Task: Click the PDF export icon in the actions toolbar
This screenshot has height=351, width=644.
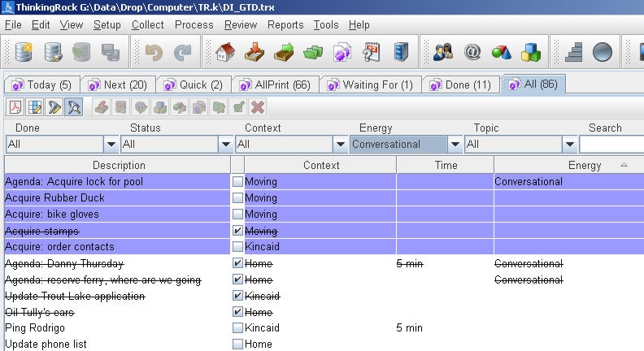Action: 15,107
